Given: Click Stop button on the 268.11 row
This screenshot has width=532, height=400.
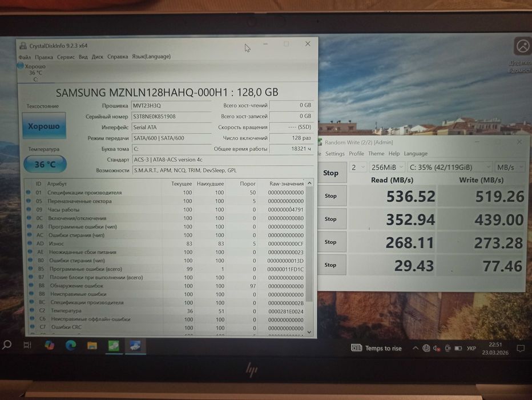Looking at the screenshot, I should (x=332, y=242).
